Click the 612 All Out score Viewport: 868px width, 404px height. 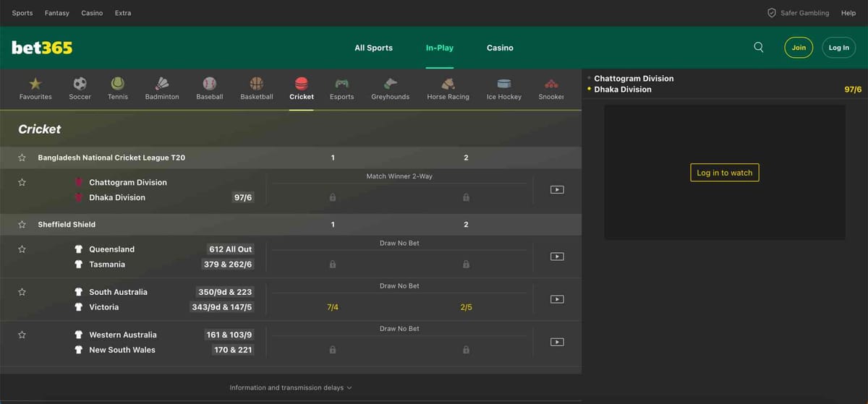[x=230, y=249]
